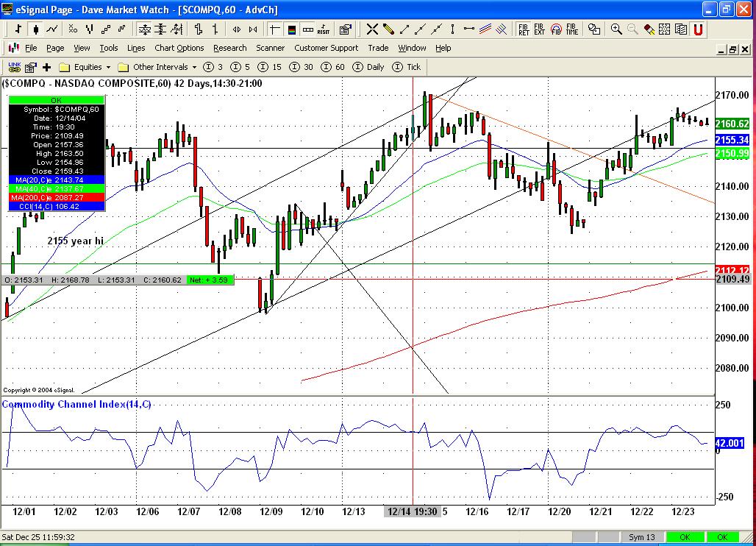Switch to the 3 minute interval

click(213, 67)
